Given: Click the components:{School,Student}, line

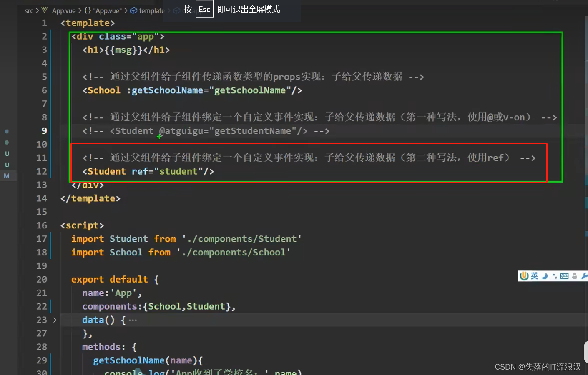Looking at the screenshot, I should (x=159, y=306).
